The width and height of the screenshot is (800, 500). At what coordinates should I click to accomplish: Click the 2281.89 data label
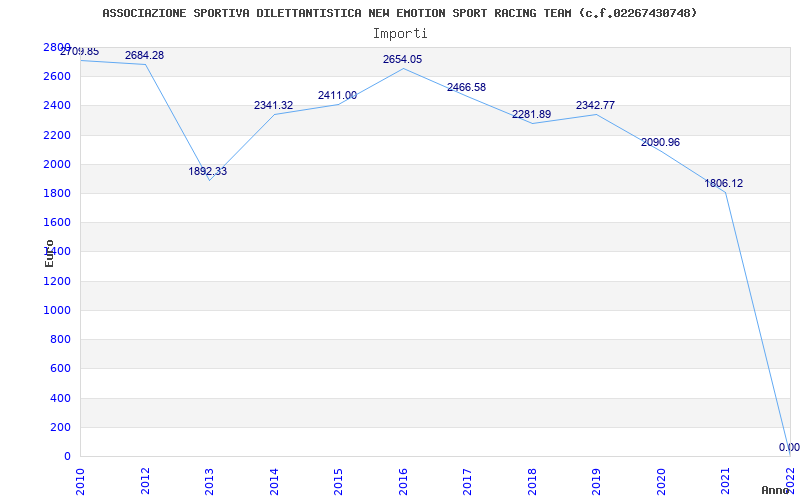[x=532, y=114]
